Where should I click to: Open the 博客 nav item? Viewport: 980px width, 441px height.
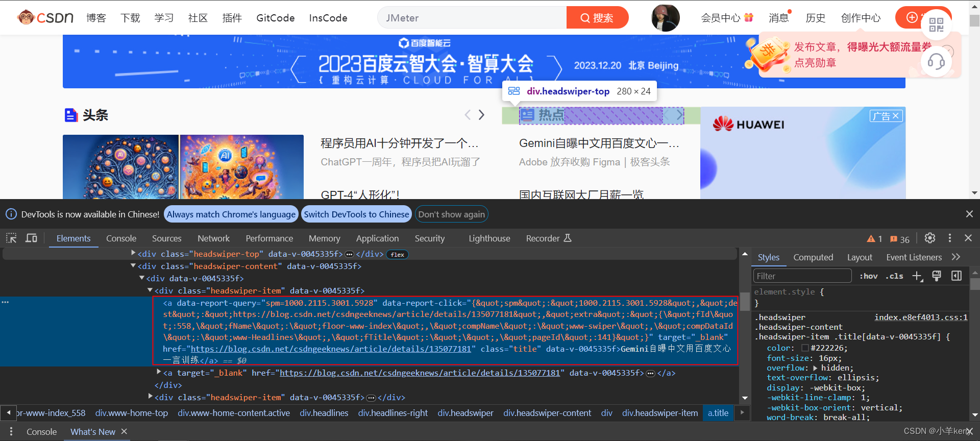point(96,18)
